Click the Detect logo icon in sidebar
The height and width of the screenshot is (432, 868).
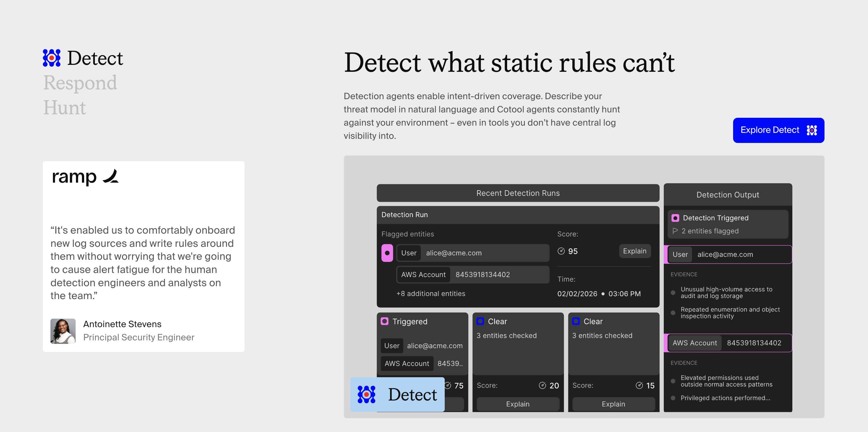pos(52,58)
